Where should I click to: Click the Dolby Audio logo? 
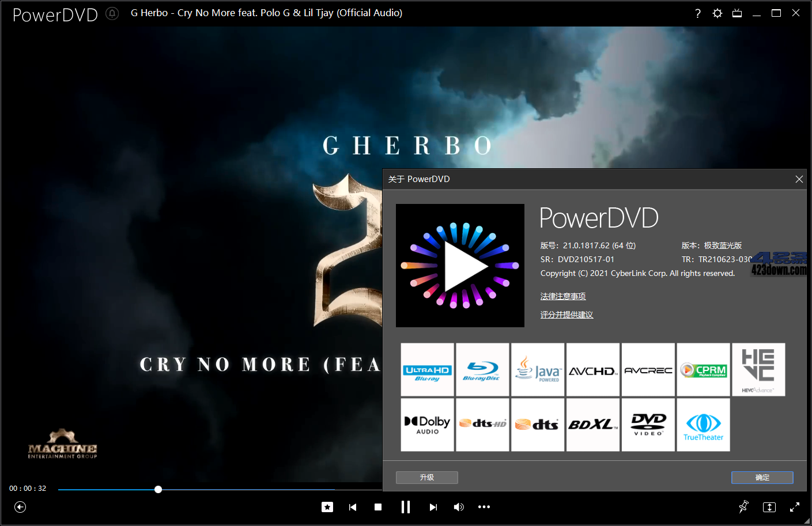(x=427, y=425)
